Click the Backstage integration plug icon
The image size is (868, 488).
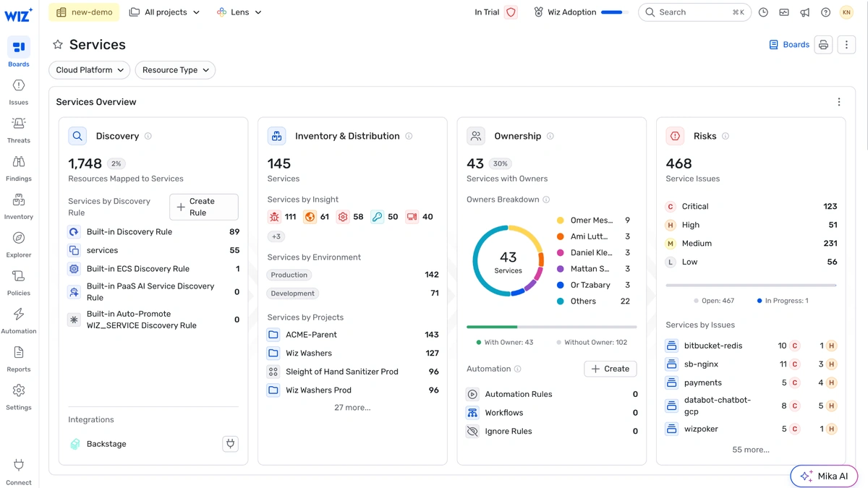click(x=230, y=444)
